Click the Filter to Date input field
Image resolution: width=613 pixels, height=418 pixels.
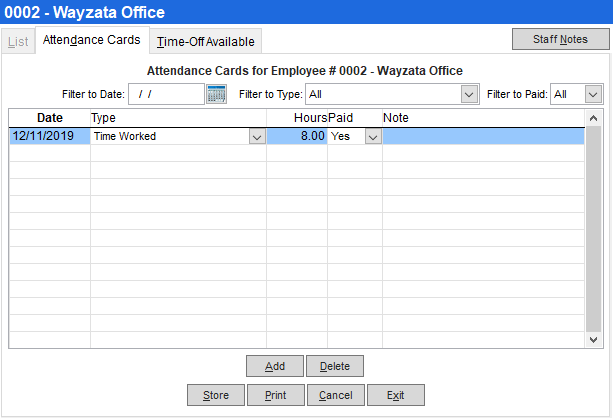pyautogui.click(x=165, y=94)
